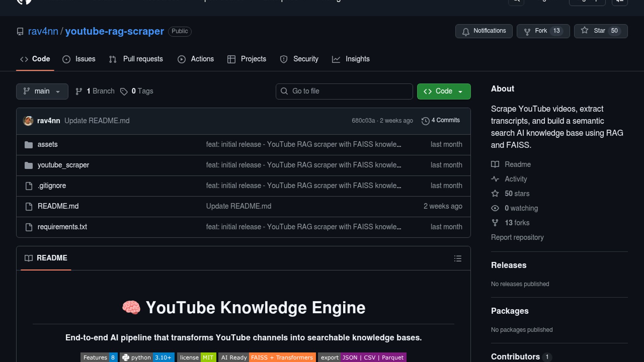Click the Activity pulse icon in About
Screen dimensions: 644x362
click(x=495, y=179)
